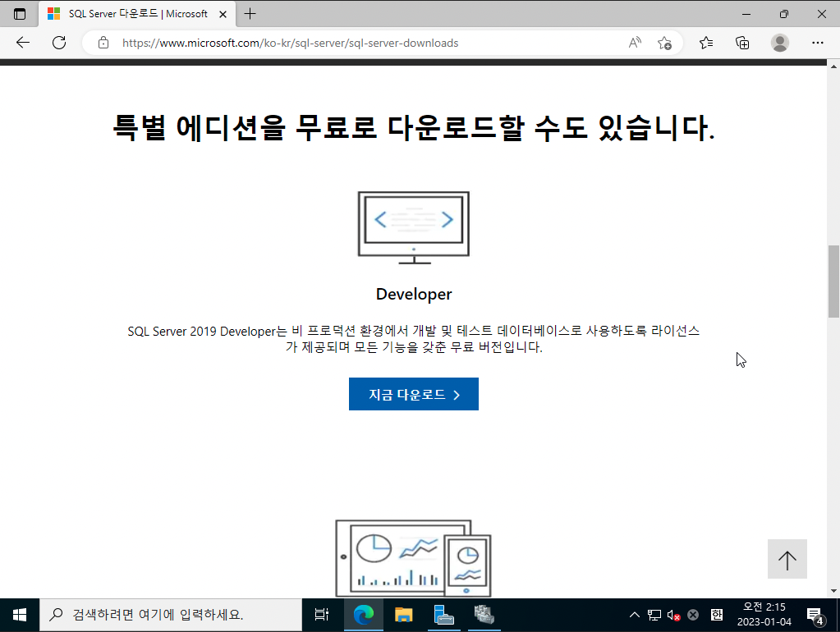Go back to the previous page
The height and width of the screenshot is (632, 840).
point(23,43)
